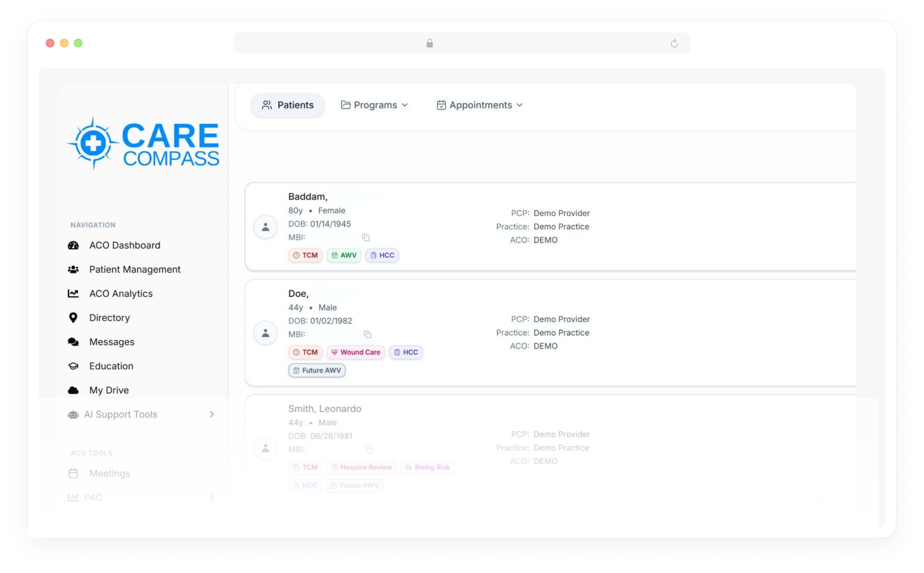The height and width of the screenshot is (573, 924).
Task: Open the PAC menu item
Action: pyautogui.click(x=141, y=498)
